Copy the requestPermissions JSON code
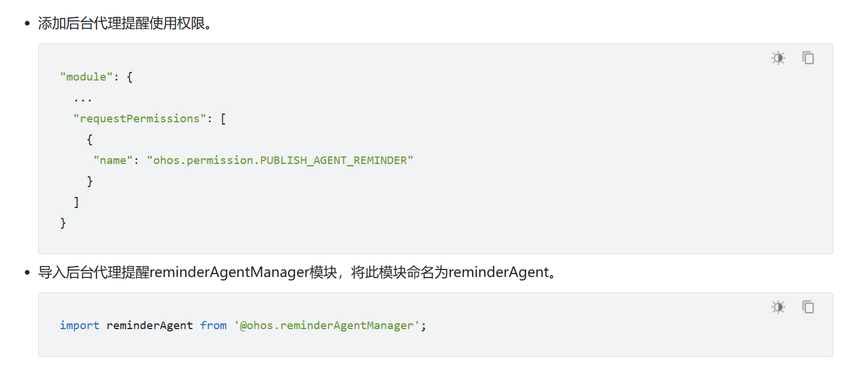 coord(808,58)
